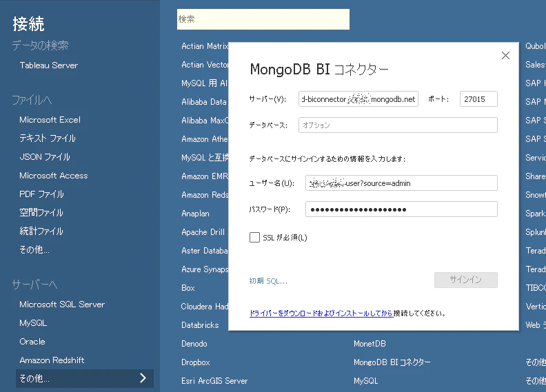Image resolution: width=546 pixels, height=392 pixels.
Task: Pick MongoDB BI コネクター in list
Action: click(392, 362)
